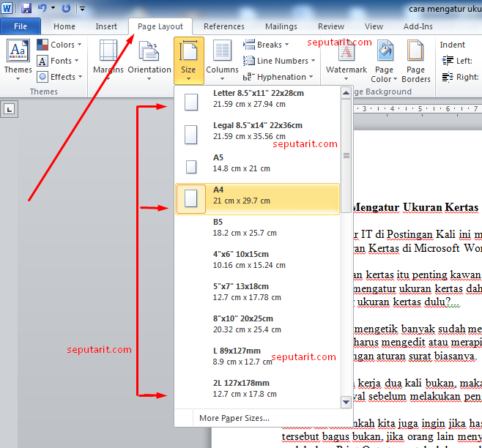Image resolution: width=482 pixels, height=448 pixels.
Task: Open More Paper Sizes dialog
Action: tap(234, 418)
